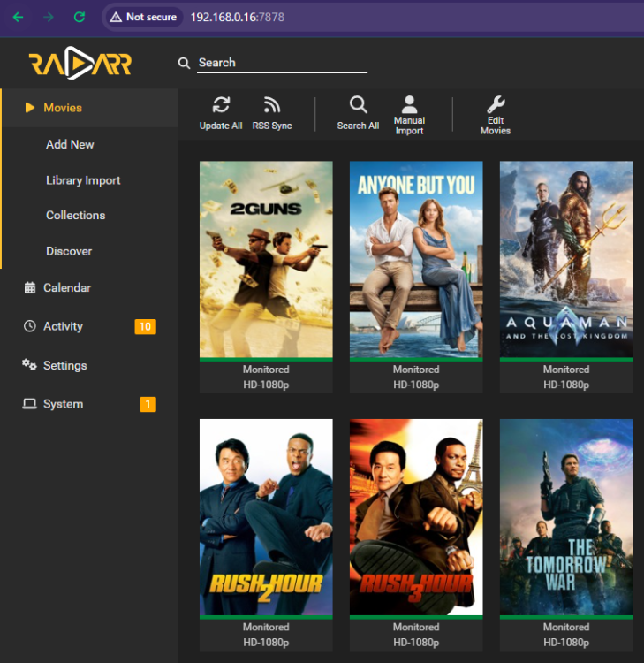Reload the page with the refresh icon

tap(80, 17)
